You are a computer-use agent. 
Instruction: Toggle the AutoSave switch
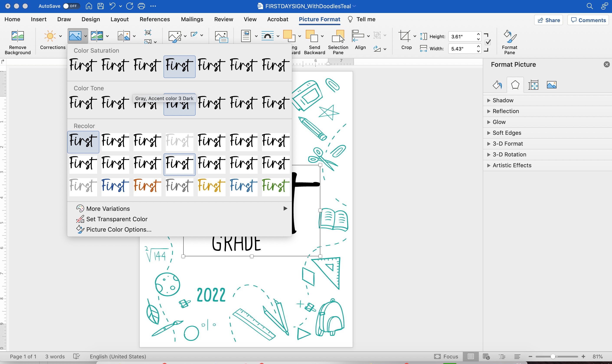[x=71, y=6]
